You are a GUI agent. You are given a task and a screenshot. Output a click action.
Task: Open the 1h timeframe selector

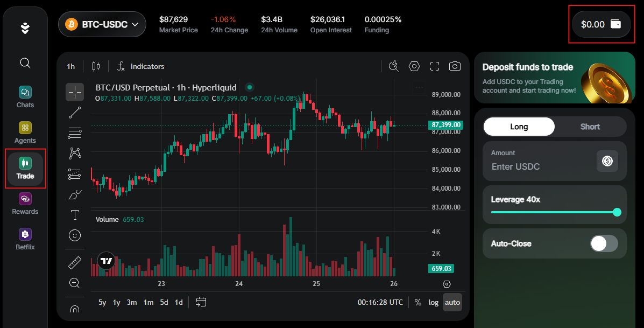tap(70, 66)
